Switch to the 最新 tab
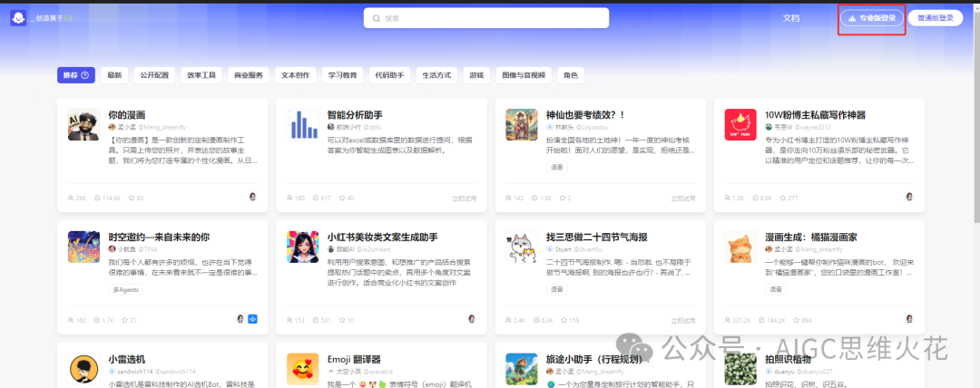Screen dimensions: 980x388 [113, 75]
